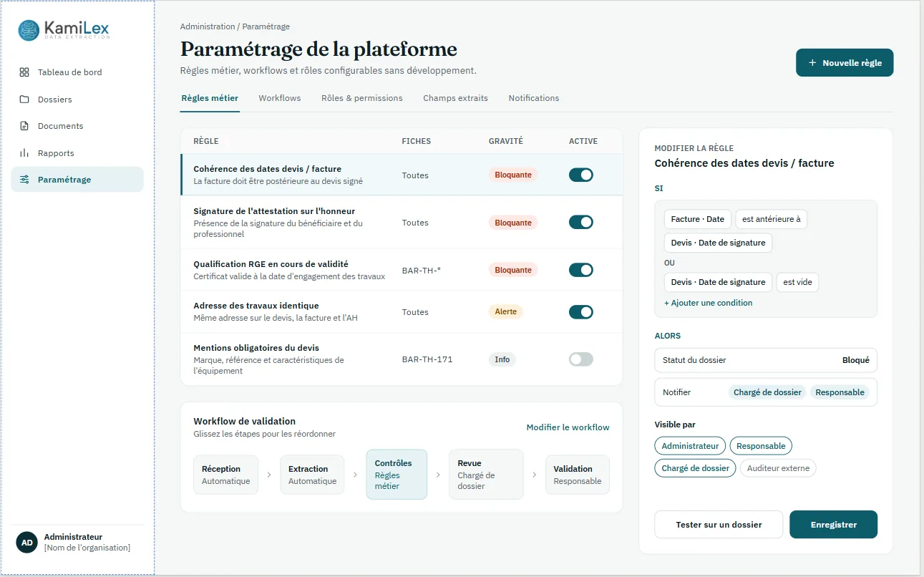Select the Paramétrage sliders icon
This screenshot has height=577, width=924.
(x=24, y=180)
